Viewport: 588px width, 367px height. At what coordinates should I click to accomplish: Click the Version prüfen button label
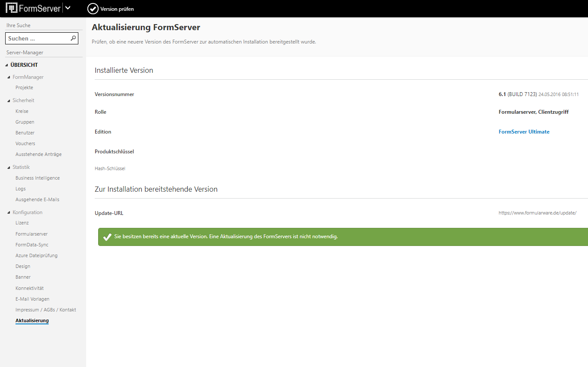pos(117,9)
